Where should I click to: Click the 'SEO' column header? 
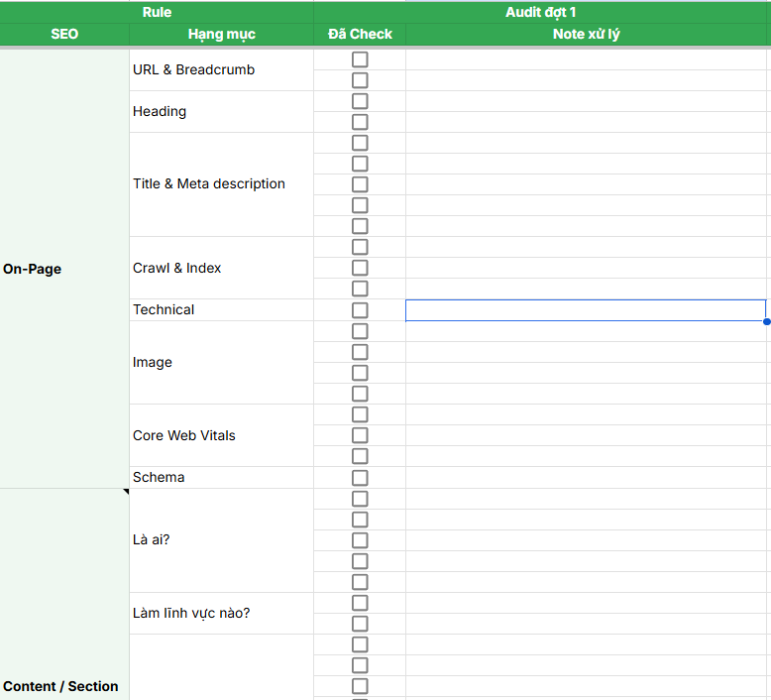[64, 34]
